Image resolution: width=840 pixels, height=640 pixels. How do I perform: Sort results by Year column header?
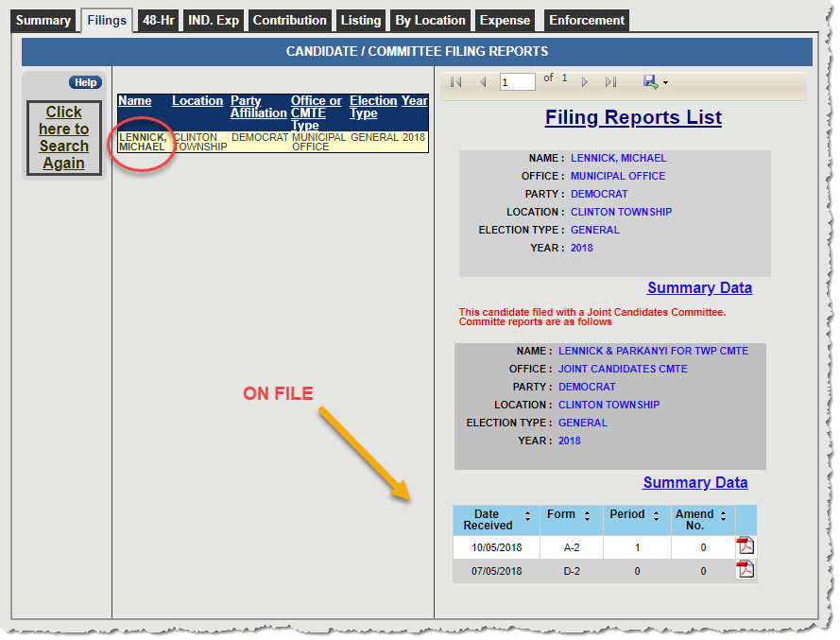click(415, 101)
